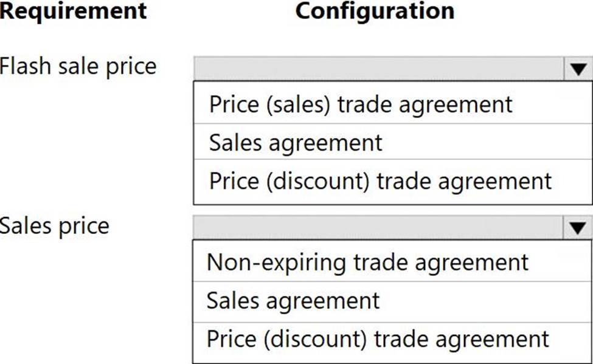593x364 pixels.
Task: Click the Sales price requirement label
Action: click(55, 225)
